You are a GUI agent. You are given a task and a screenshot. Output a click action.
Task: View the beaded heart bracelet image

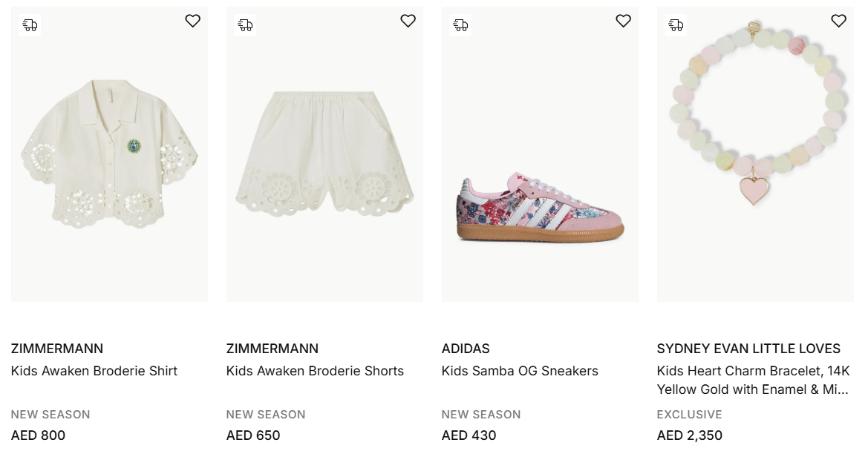755,119
